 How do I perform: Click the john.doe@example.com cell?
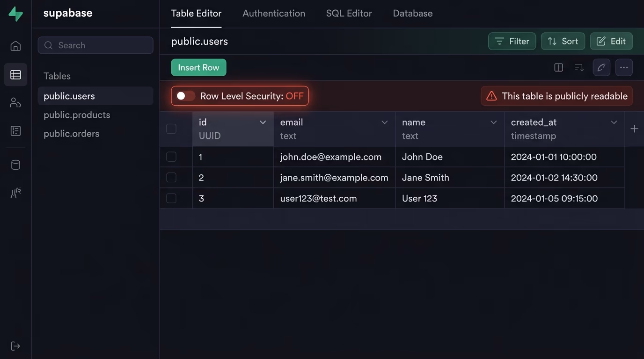(335, 157)
